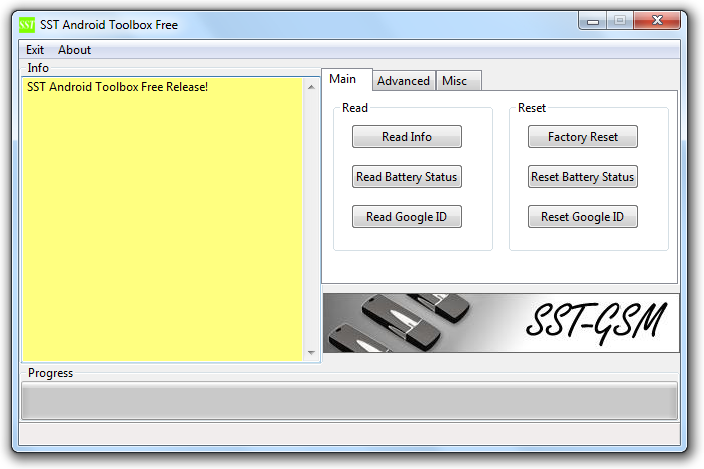Click the SST app icon in title bar
Viewport: 704px width, 469px height.
[x=27, y=25]
